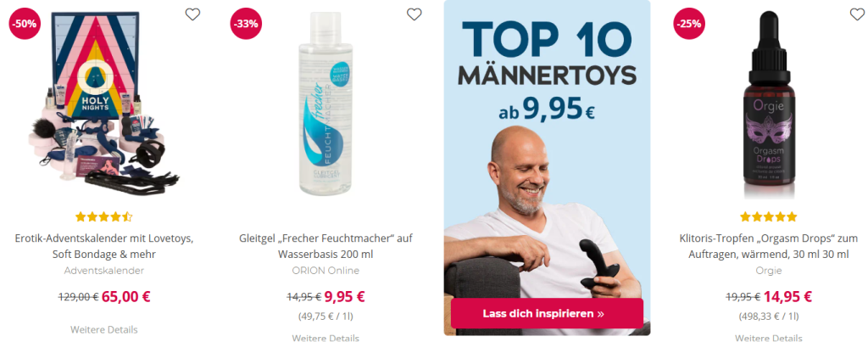Open the Erotik-Adventskalender mit Lovetoys title link
The image size is (868, 342).
coord(104,247)
